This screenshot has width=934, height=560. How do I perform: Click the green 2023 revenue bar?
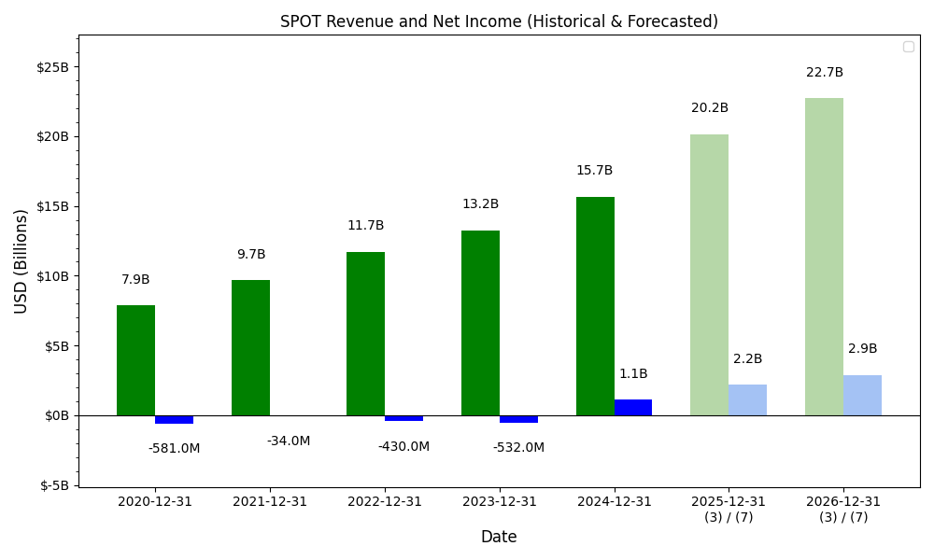coord(481,323)
